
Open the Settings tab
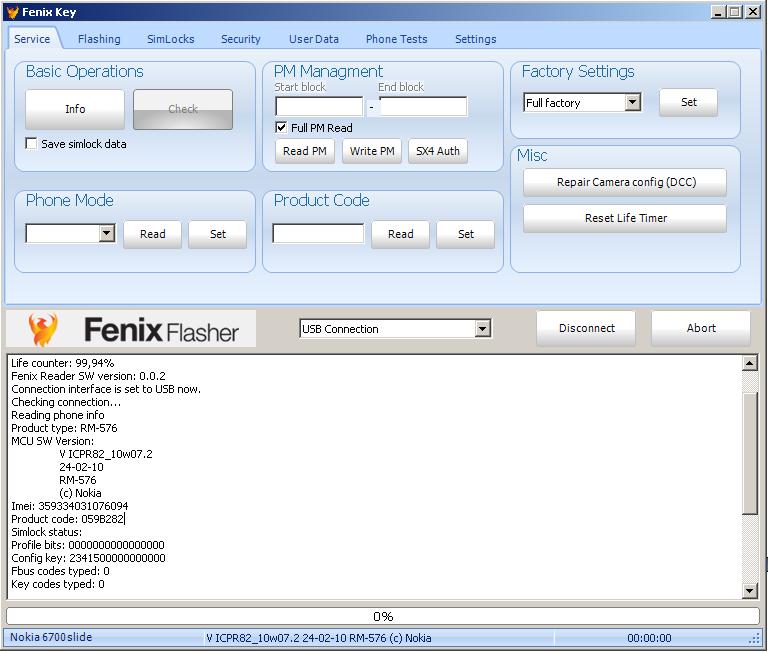pyautogui.click(x=476, y=39)
